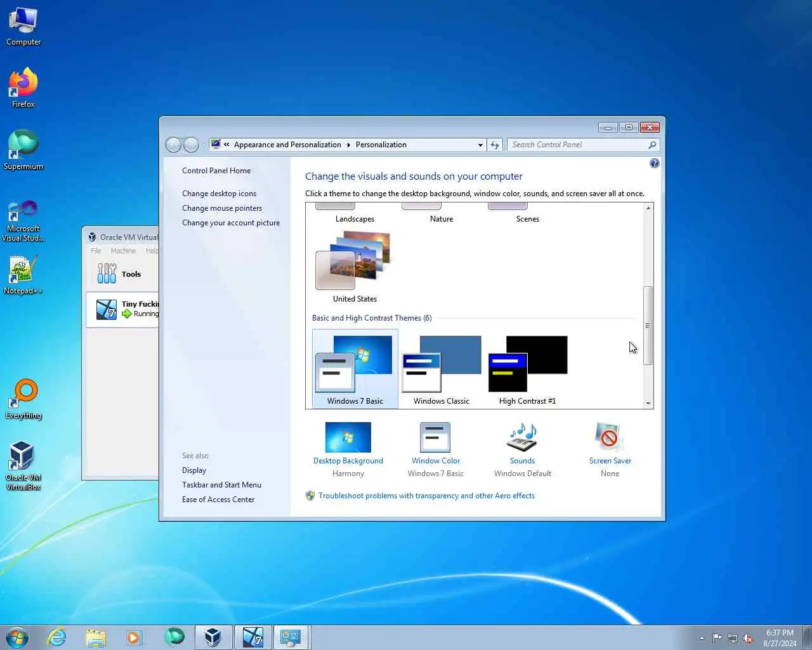The image size is (812, 650).
Task: Open the File menu in VirtualBox window
Action: pyautogui.click(x=96, y=251)
